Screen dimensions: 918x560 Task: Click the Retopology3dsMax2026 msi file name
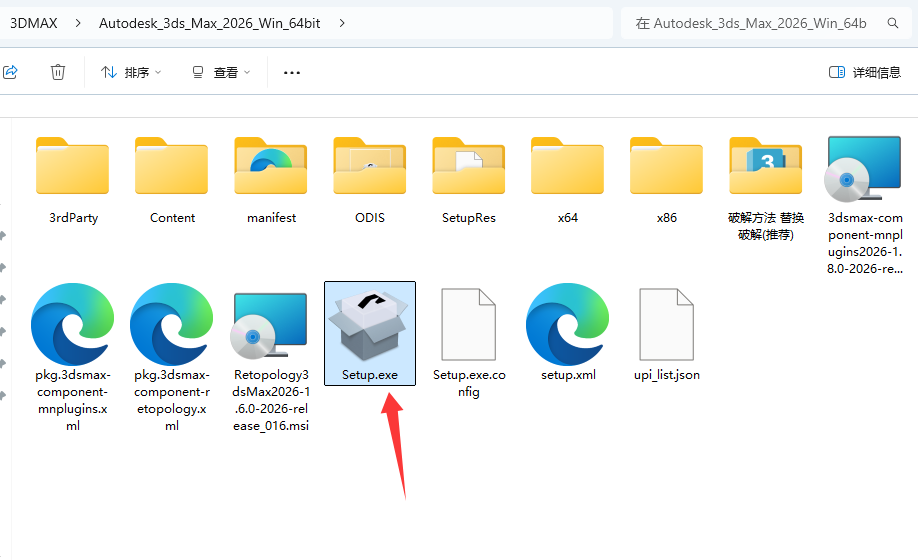[270, 400]
